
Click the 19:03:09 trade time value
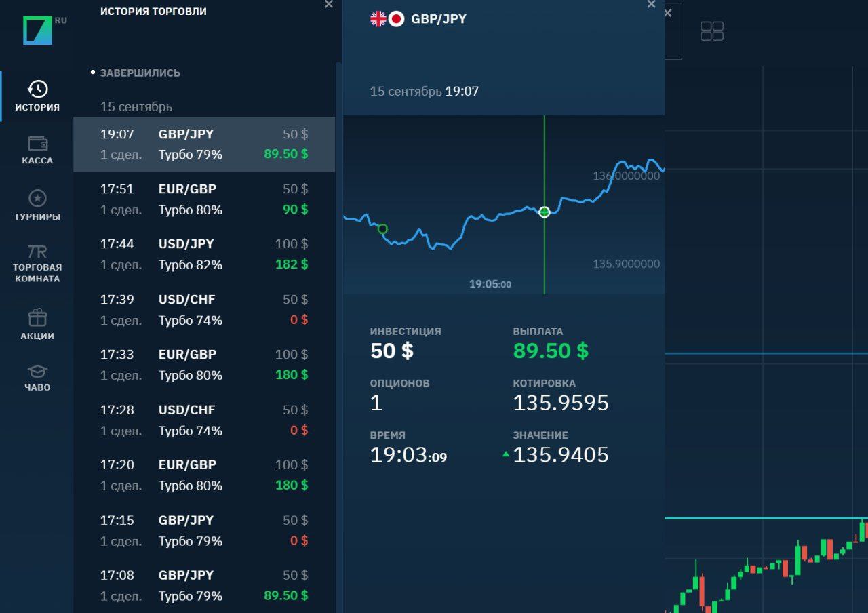click(408, 455)
